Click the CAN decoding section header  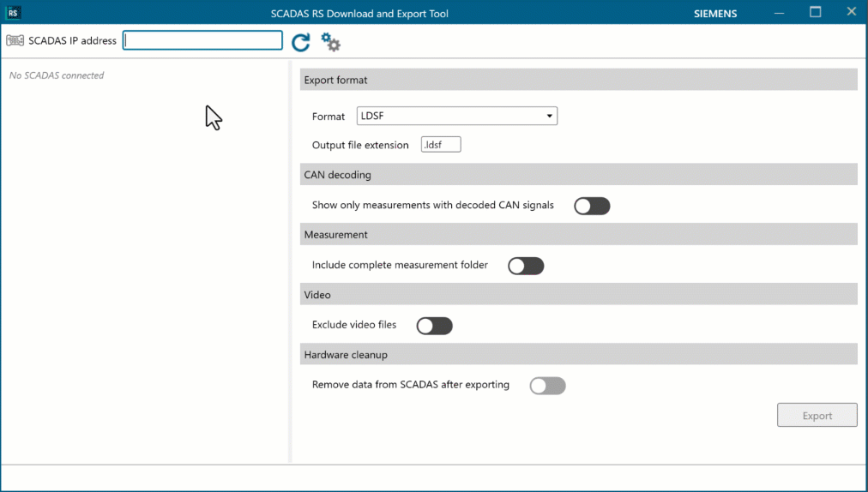pyautogui.click(x=578, y=175)
